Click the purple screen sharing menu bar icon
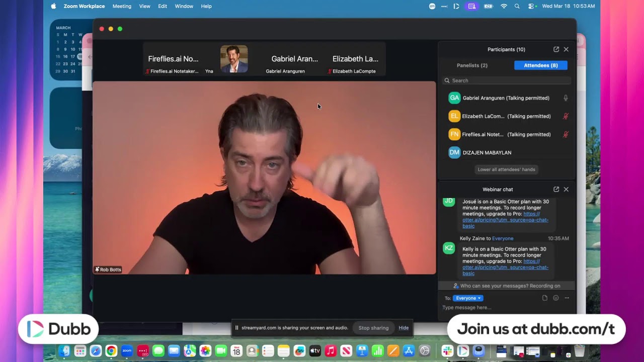The image size is (644, 362). point(471,6)
